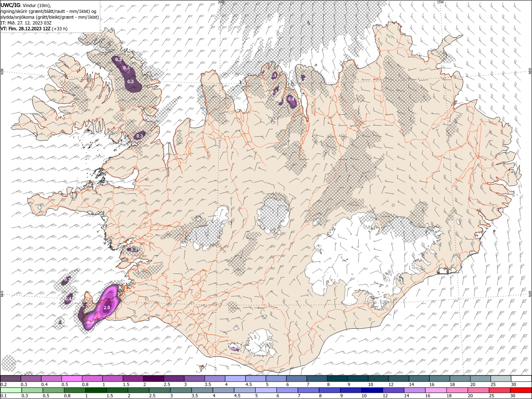Click the purple 12 swatch in rain scale

pos(392,390)
